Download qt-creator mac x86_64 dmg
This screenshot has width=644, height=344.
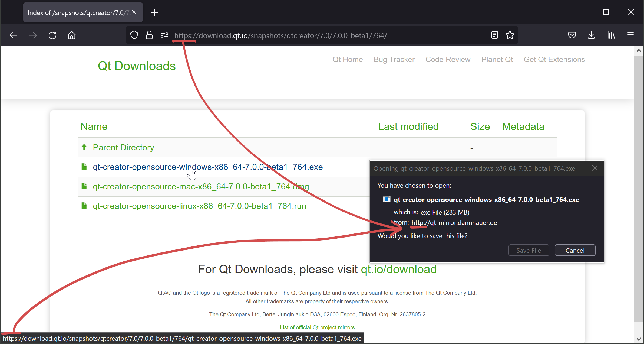click(201, 186)
